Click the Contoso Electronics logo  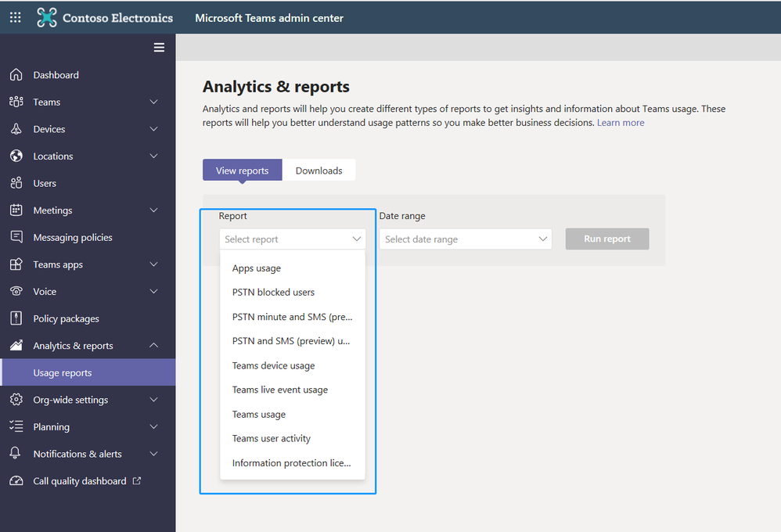104,17
